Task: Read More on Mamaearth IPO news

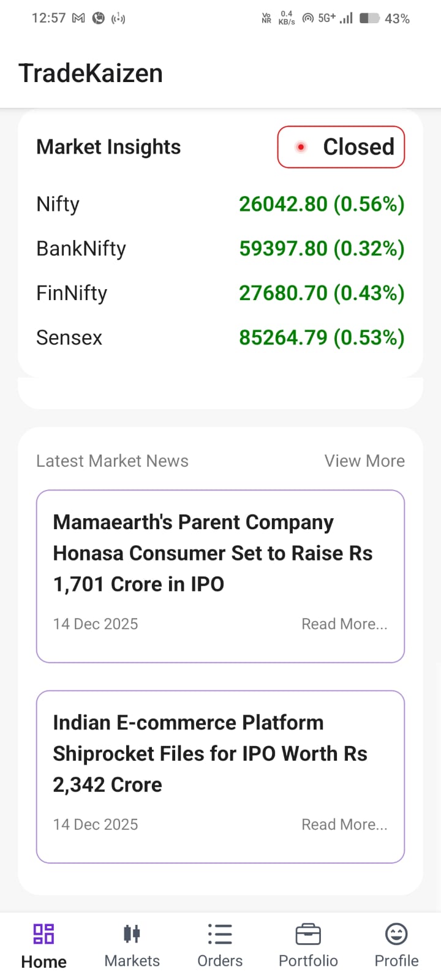Action: point(344,624)
